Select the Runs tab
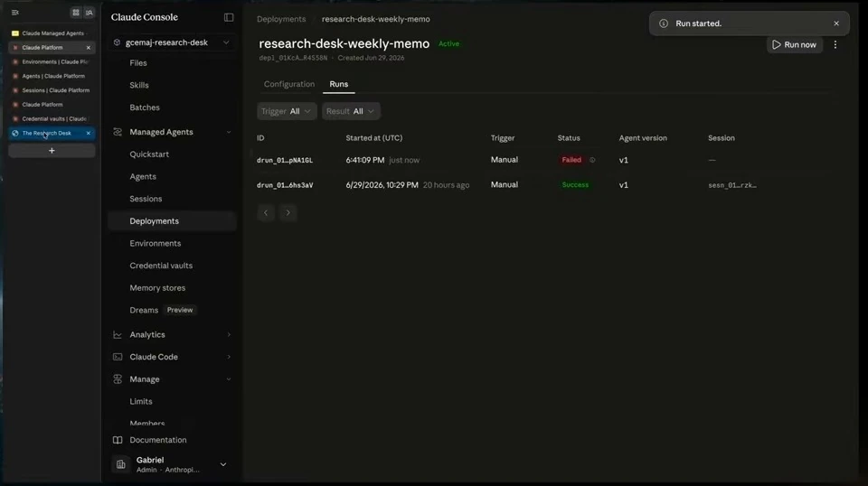 339,84
